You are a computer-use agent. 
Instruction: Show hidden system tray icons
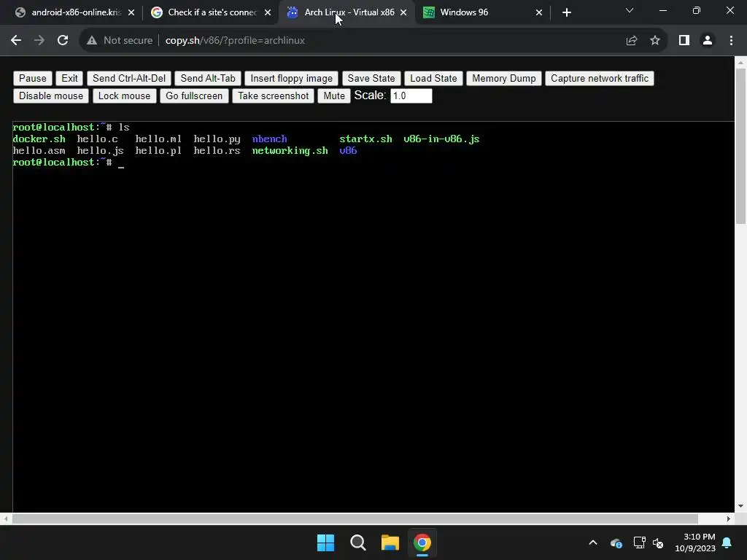(593, 542)
